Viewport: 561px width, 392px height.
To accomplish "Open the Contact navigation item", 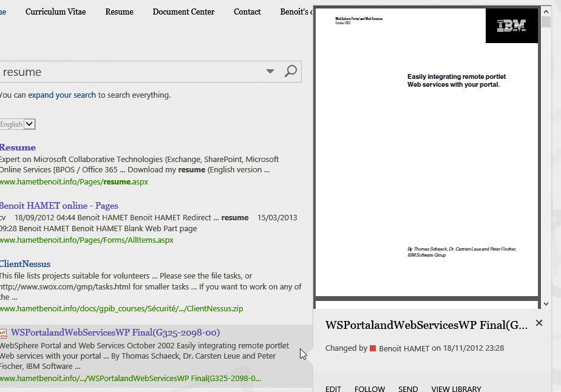I will pos(247,12).
